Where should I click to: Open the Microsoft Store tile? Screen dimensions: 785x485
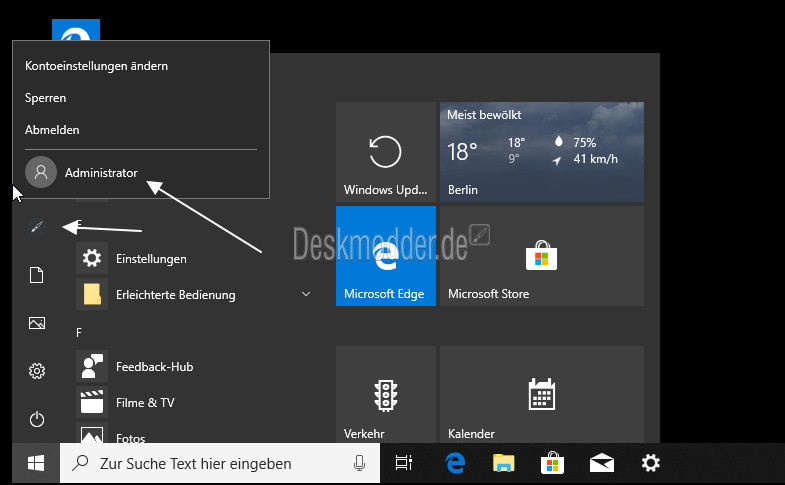(542, 256)
